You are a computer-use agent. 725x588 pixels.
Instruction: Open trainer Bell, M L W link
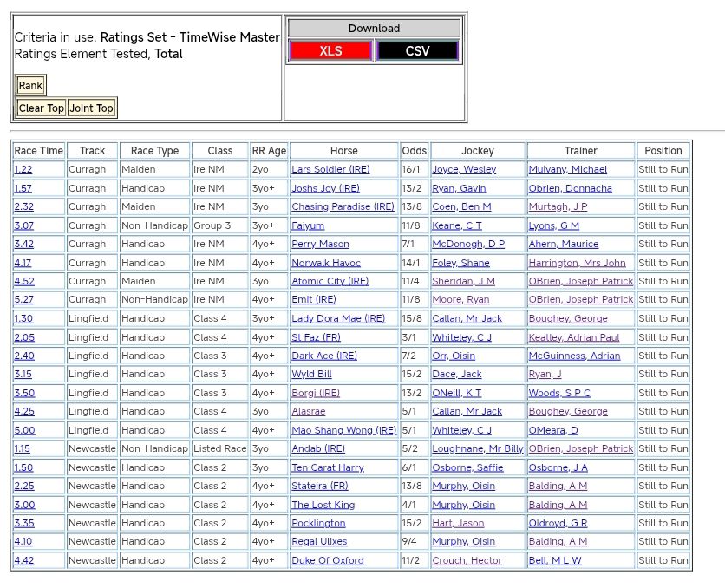[555, 560]
